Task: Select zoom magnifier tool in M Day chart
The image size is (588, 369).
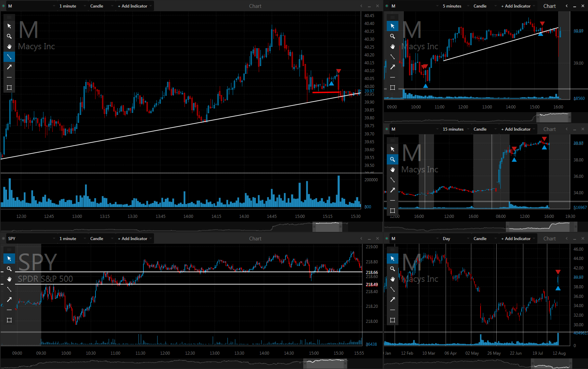Action: [x=393, y=269]
